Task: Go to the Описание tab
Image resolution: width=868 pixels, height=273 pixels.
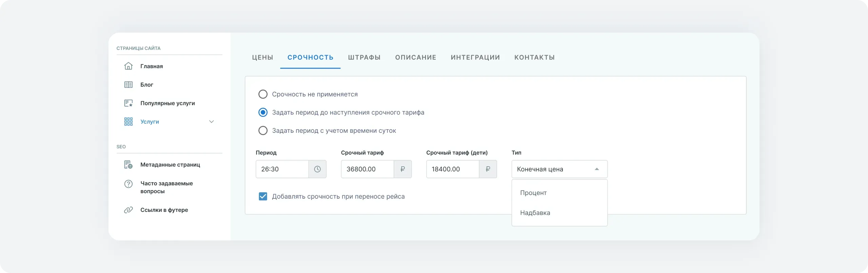Action: point(416,57)
